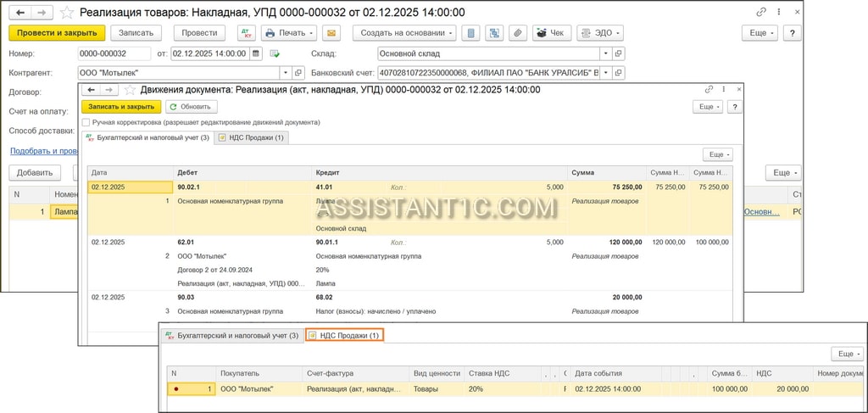Select posting row with debit 90.03
This screenshot has width=868, height=413.
[x=410, y=304]
